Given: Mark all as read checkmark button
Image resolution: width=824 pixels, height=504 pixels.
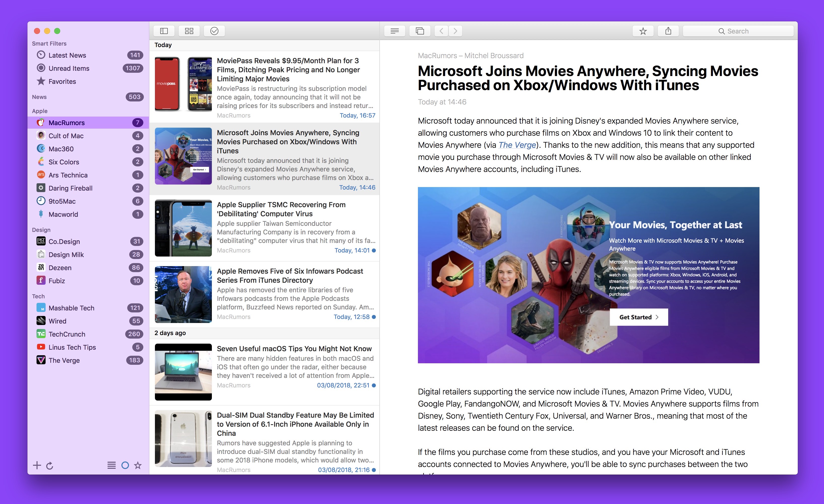Looking at the screenshot, I should click(x=214, y=31).
